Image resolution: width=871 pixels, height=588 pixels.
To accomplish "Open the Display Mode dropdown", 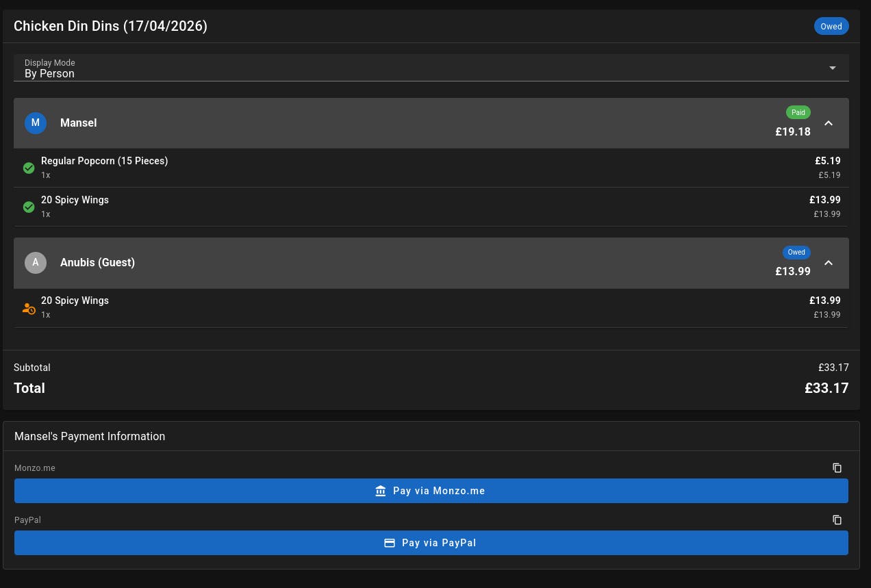I will pos(431,68).
